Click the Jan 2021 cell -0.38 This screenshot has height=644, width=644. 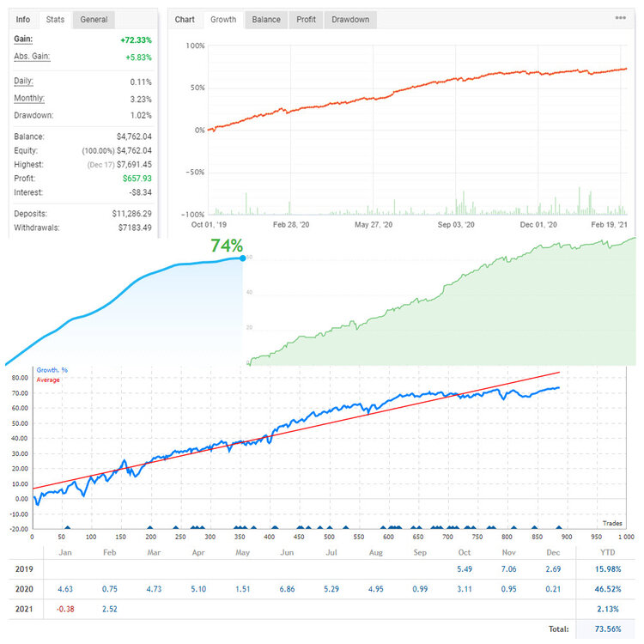coord(65,609)
